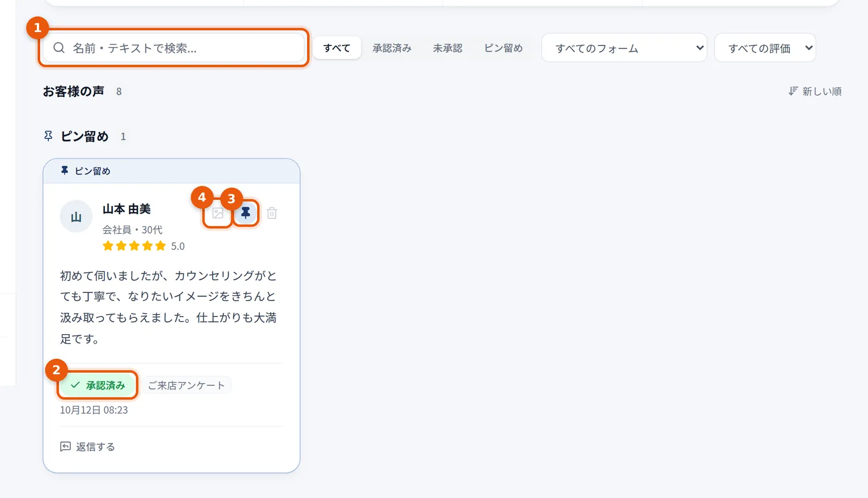Switch to the ピン留め filter tab
868x498 pixels.
point(503,48)
